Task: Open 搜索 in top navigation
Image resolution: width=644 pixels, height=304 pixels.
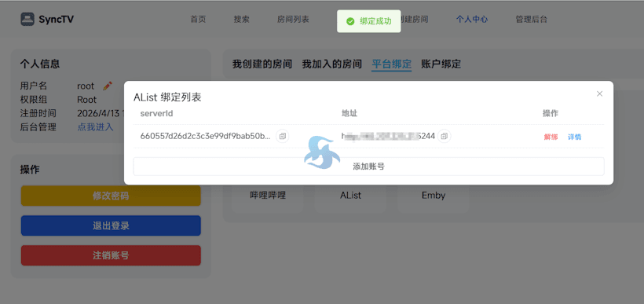Action: [x=242, y=20]
